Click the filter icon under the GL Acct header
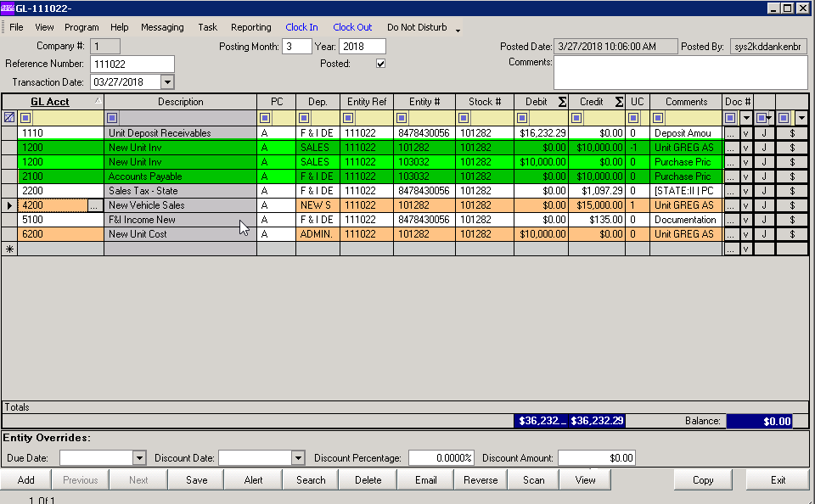The image size is (815, 504). (x=25, y=118)
